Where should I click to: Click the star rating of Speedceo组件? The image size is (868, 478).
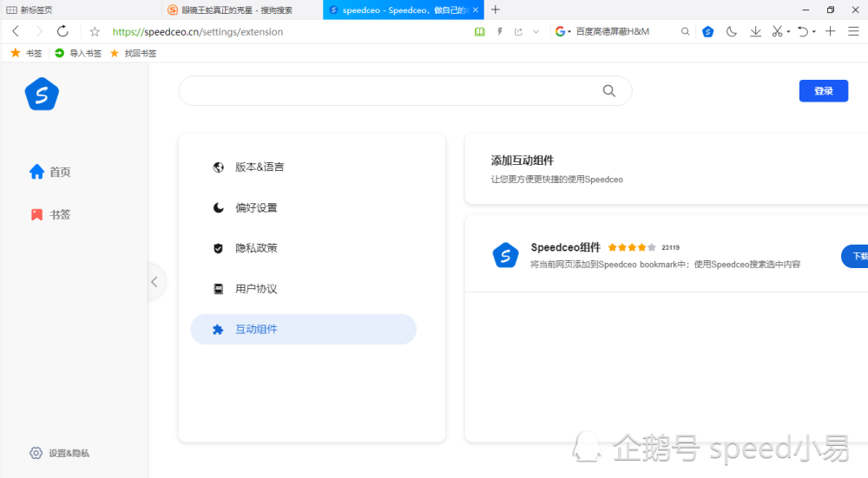pyautogui.click(x=632, y=247)
